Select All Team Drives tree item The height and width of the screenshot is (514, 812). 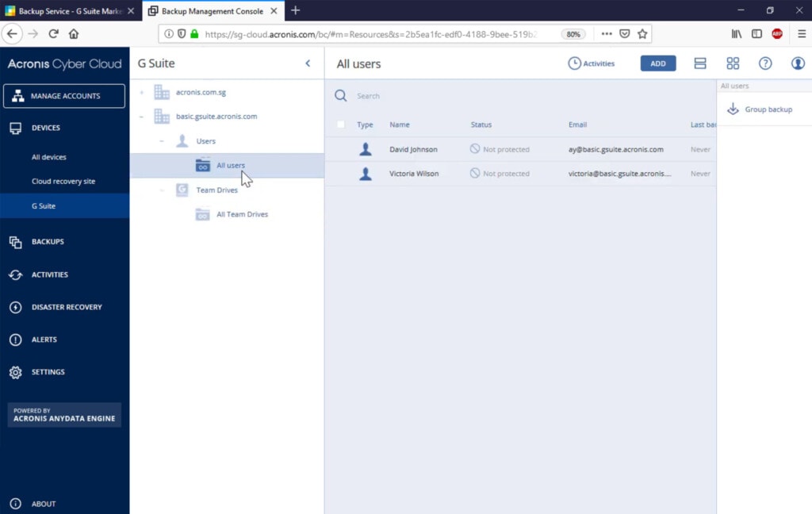(242, 214)
